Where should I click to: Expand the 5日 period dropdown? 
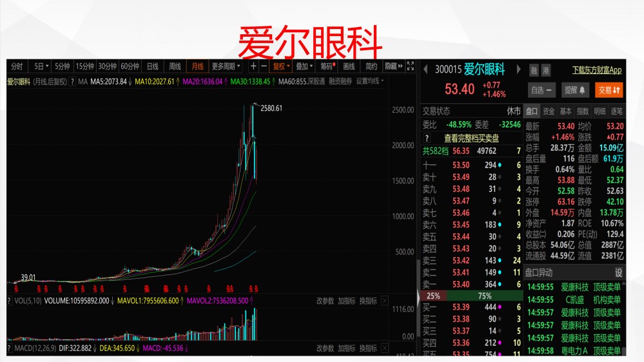pos(41,66)
